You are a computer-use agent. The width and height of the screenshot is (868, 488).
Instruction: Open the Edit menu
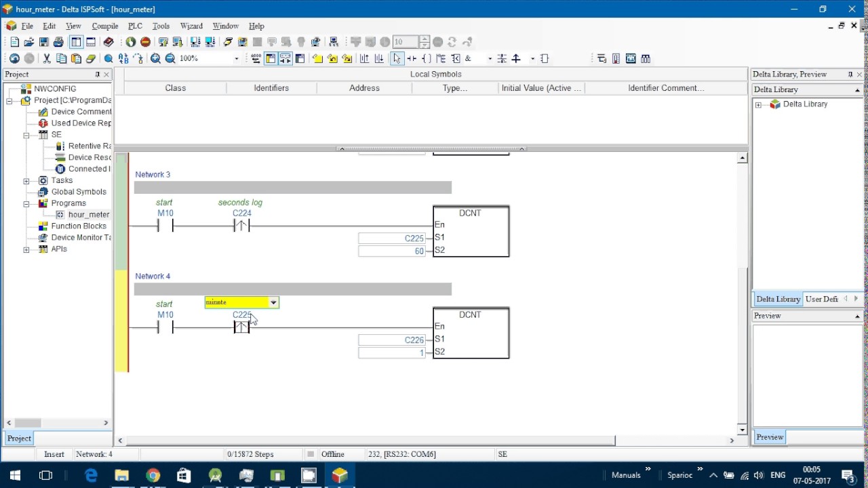50,26
